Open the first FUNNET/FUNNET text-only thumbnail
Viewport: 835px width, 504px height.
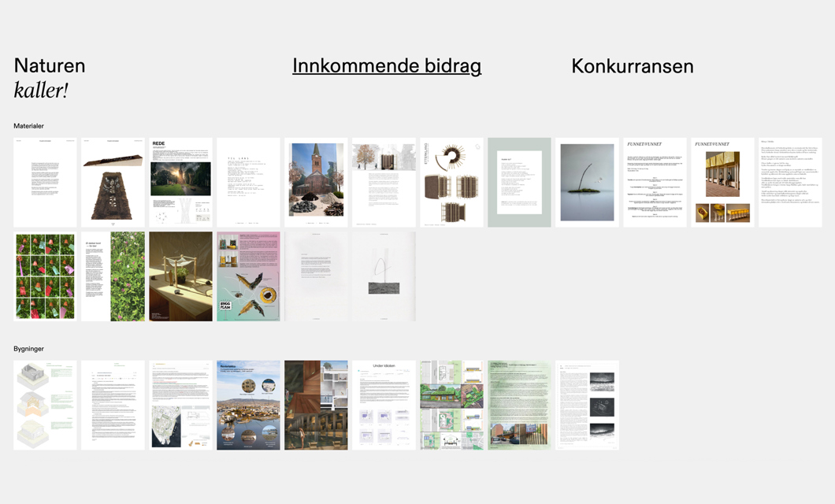[655, 183]
